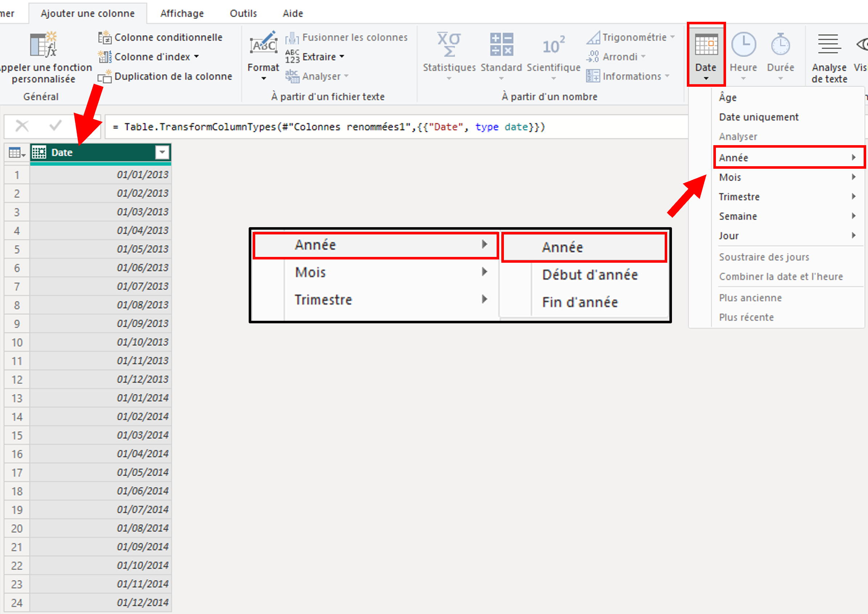Image resolution: width=868 pixels, height=614 pixels.
Task: Expand the table options corner menu
Action: [17, 153]
